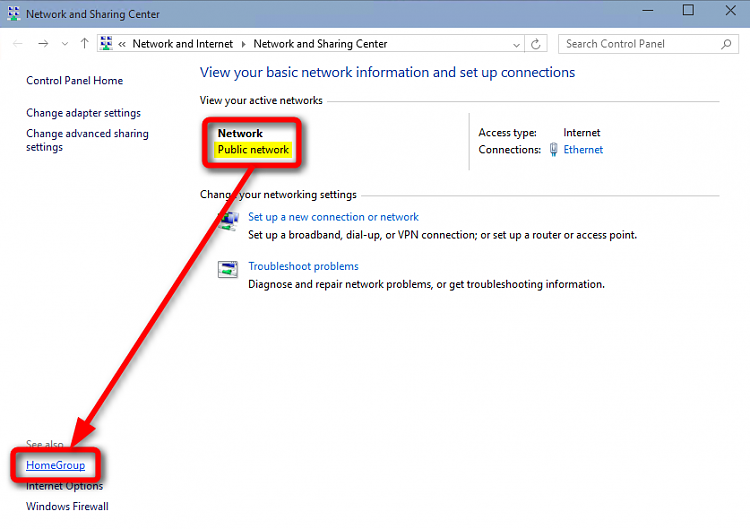The image size is (750, 529).
Task: Open Windows Firewall link
Action: (67, 507)
